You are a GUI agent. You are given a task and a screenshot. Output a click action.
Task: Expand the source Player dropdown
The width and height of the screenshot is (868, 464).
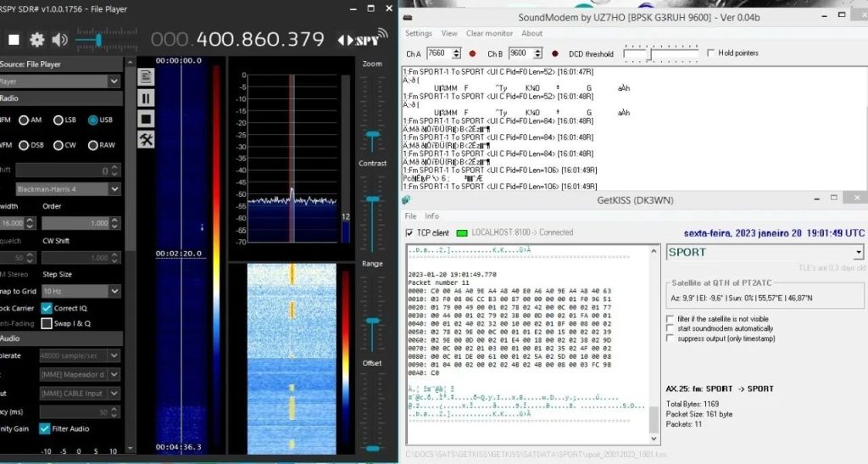(114, 81)
